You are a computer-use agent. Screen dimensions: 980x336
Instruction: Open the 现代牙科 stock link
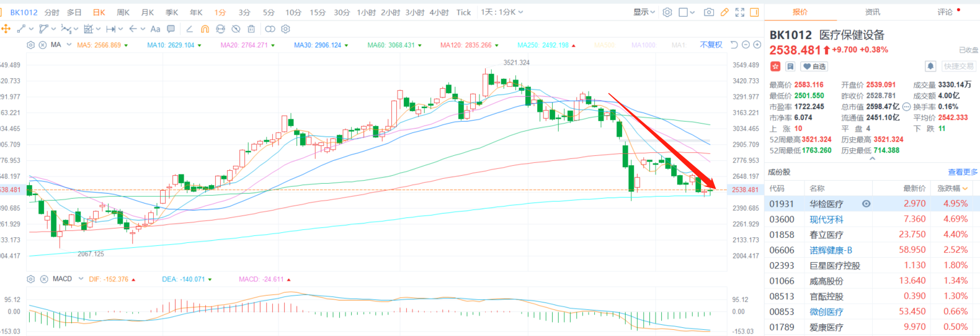(826, 219)
